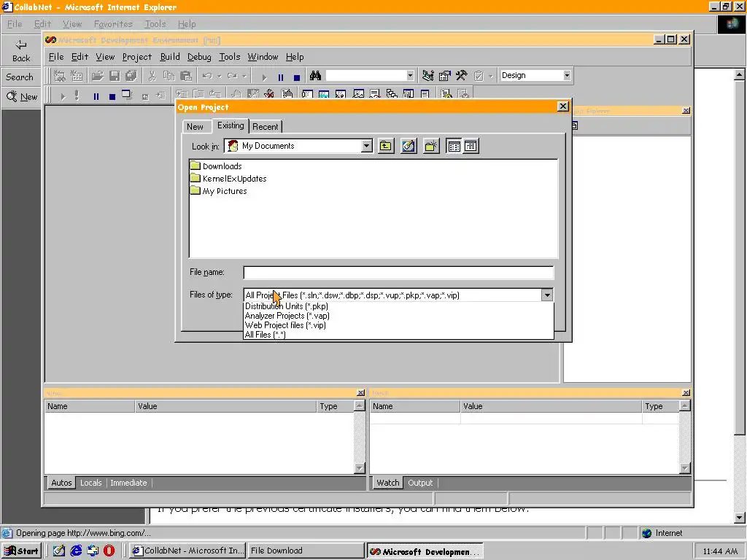Switch to the Locals tab

pyautogui.click(x=90, y=483)
